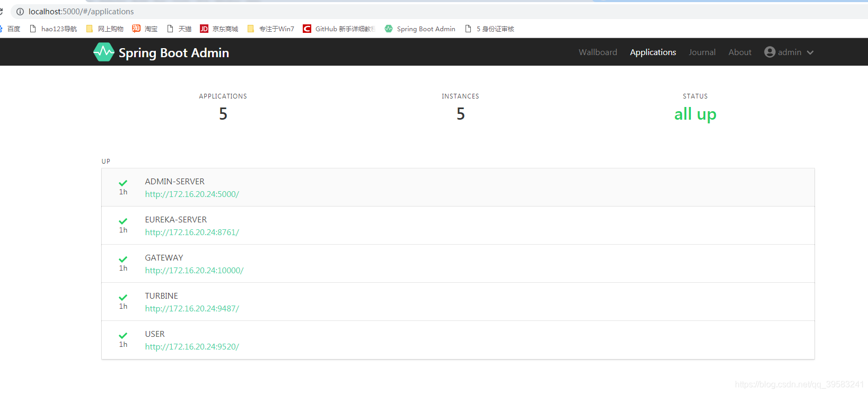
Task: Open the Applications tab
Action: click(x=653, y=52)
